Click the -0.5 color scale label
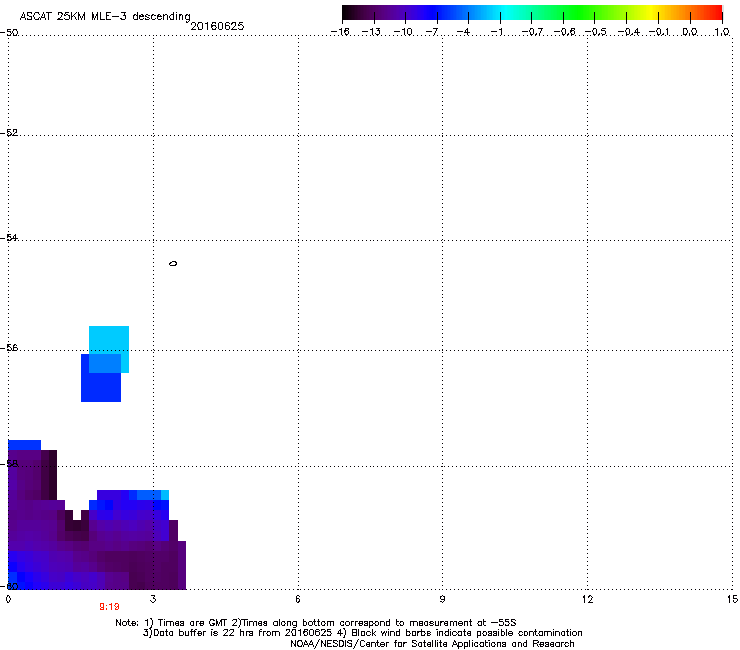The width and height of the screenshot is (740, 650). coord(596,32)
